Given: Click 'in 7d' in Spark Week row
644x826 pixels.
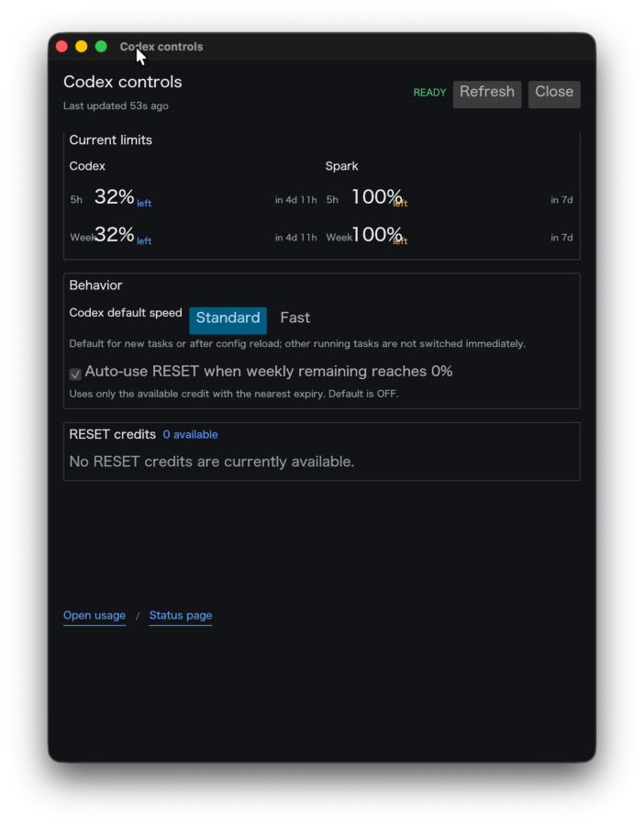Looking at the screenshot, I should (561, 238).
